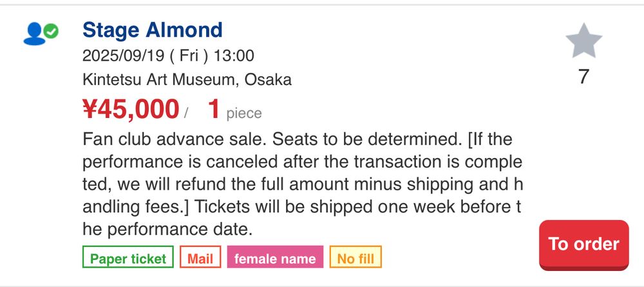The height and width of the screenshot is (287, 644).
Task: Click the date 2025/09/19 (Fri)
Action: coord(146,55)
